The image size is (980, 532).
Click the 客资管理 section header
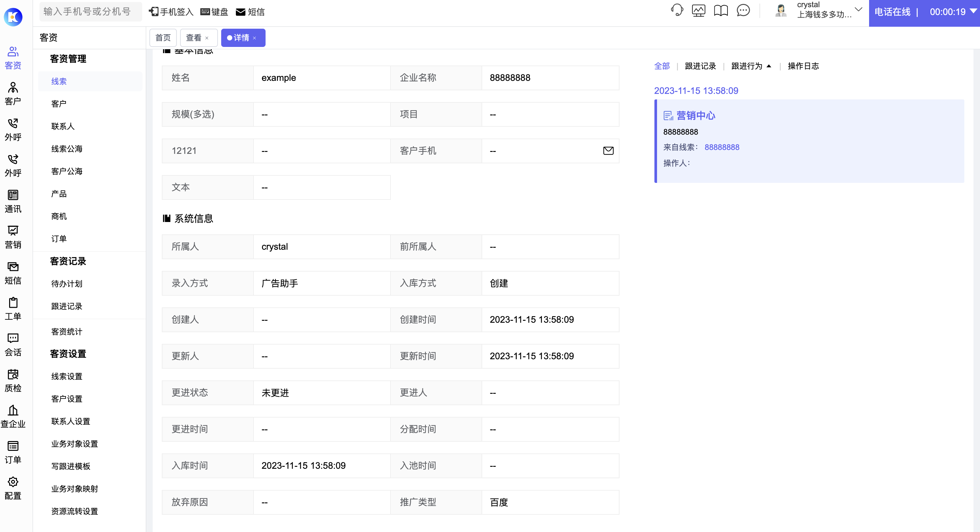click(x=68, y=59)
